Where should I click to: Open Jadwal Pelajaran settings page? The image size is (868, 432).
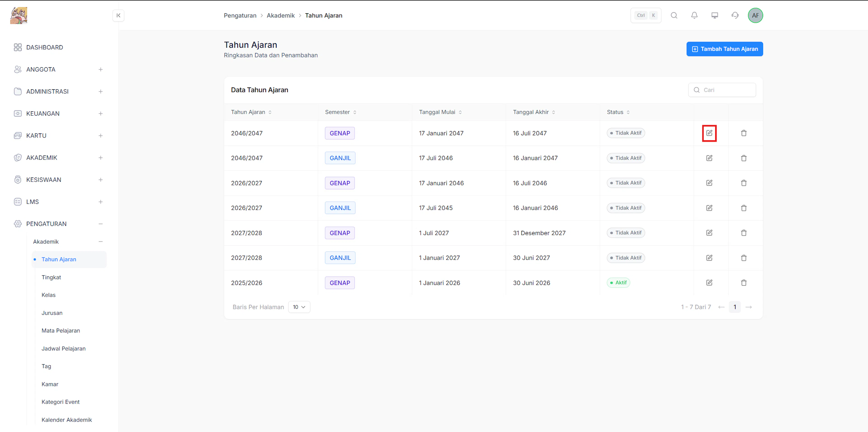pos(63,349)
